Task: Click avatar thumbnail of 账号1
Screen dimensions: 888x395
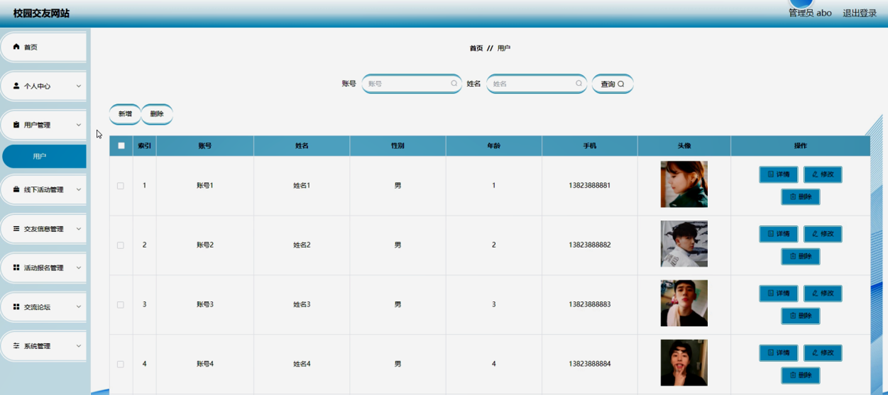Action: 684,184
